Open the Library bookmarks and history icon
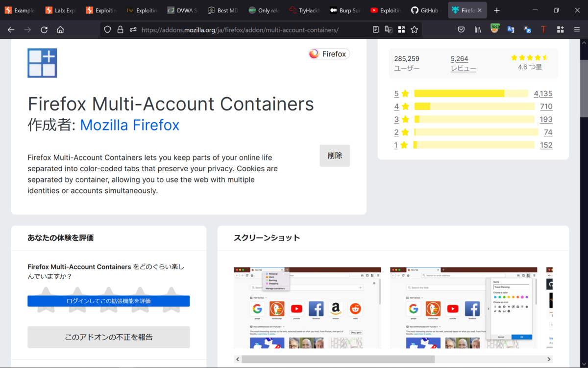The image size is (588, 368). coord(478,29)
